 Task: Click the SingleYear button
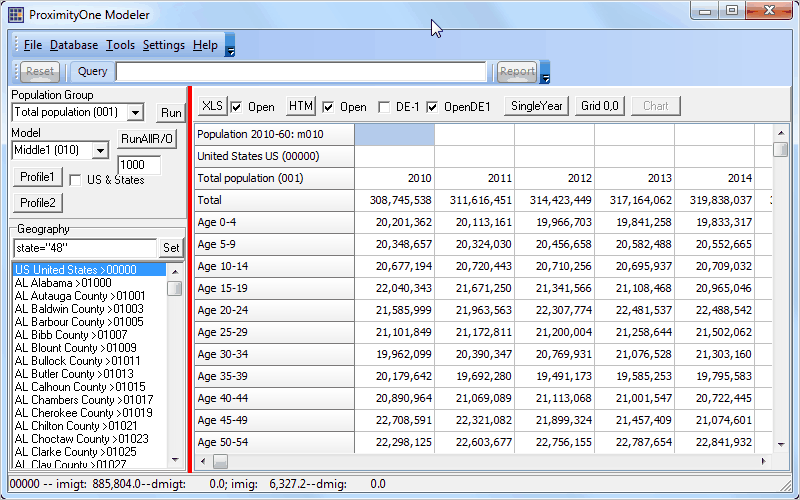point(536,106)
